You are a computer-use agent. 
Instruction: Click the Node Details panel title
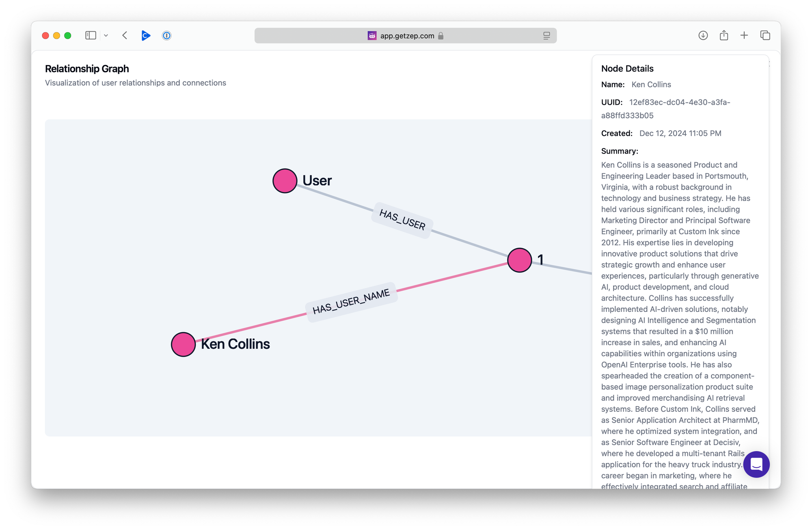tap(627, 69)
